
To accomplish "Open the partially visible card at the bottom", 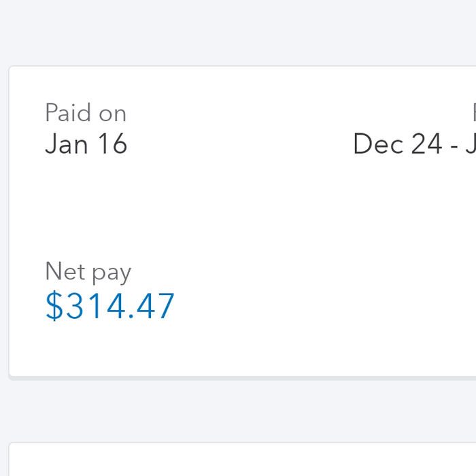I will tap(238, 461).
